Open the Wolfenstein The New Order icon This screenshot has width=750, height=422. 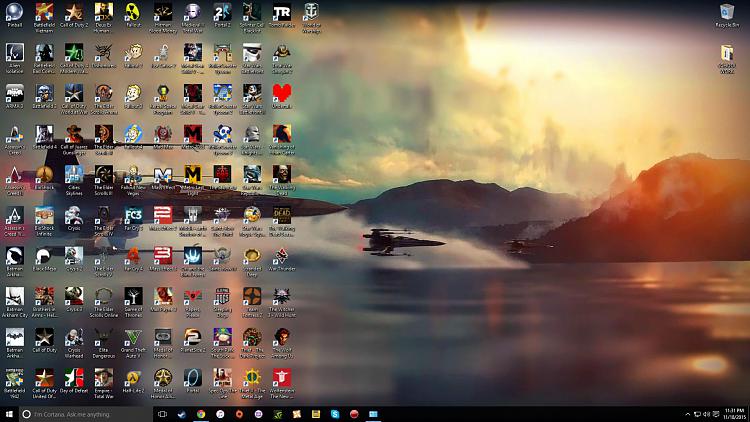coord(282,384)
